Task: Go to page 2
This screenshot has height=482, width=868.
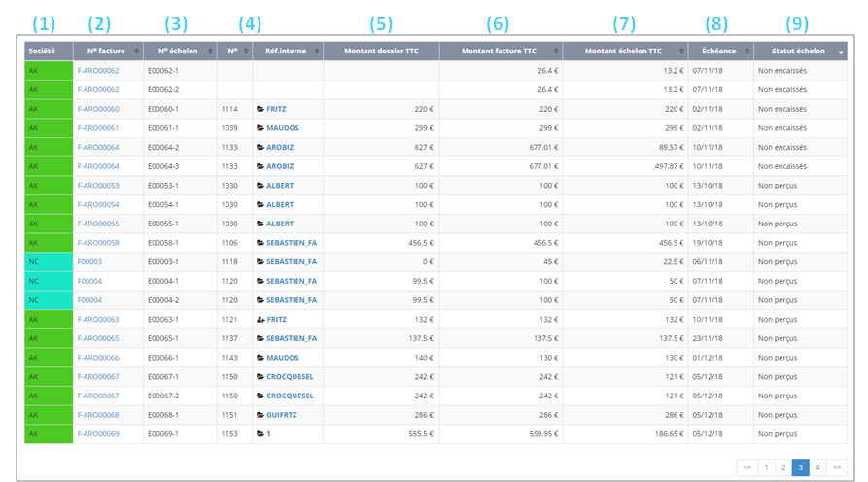Action: tap(783, 467)
